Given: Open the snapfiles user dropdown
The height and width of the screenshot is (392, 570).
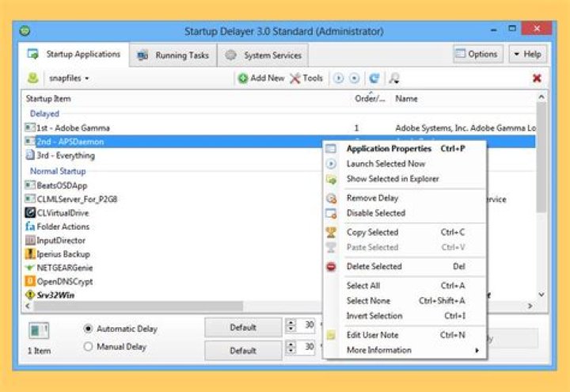Looking at the screenshot, I should 69,78.
